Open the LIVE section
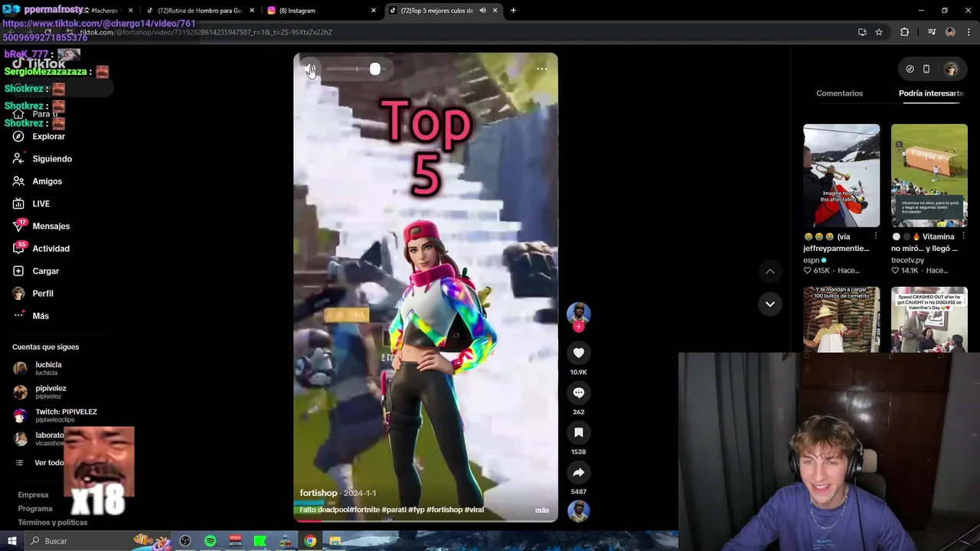 coord(32,204)
